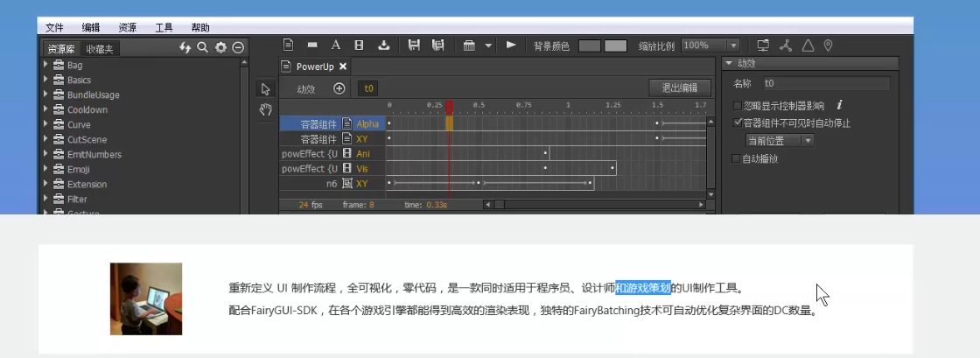Click the location pin icon in the toolbar
Viewport: 980px width, 358px height.
[828, 46]
